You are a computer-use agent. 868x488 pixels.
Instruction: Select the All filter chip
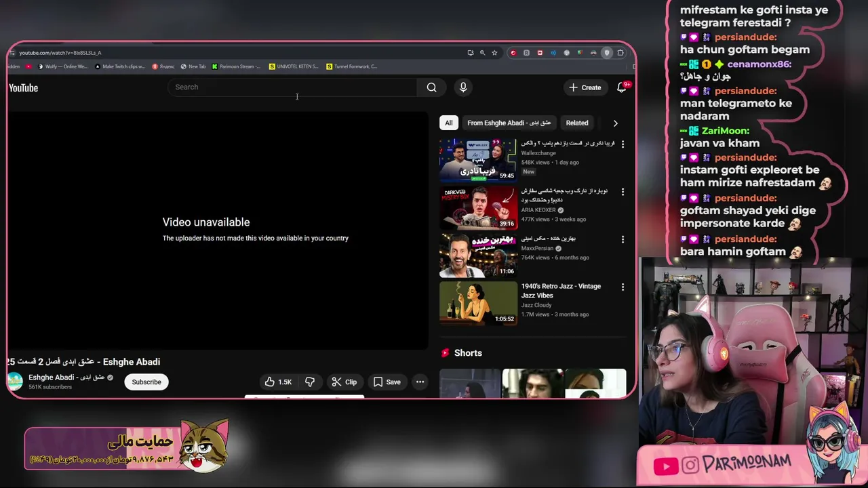(448, 123)
